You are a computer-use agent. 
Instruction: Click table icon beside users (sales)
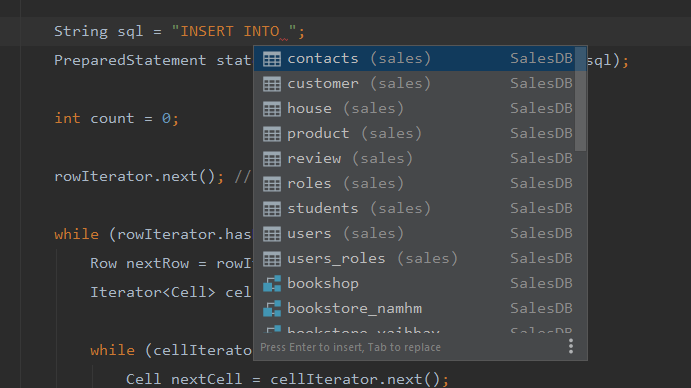[271, 234]
